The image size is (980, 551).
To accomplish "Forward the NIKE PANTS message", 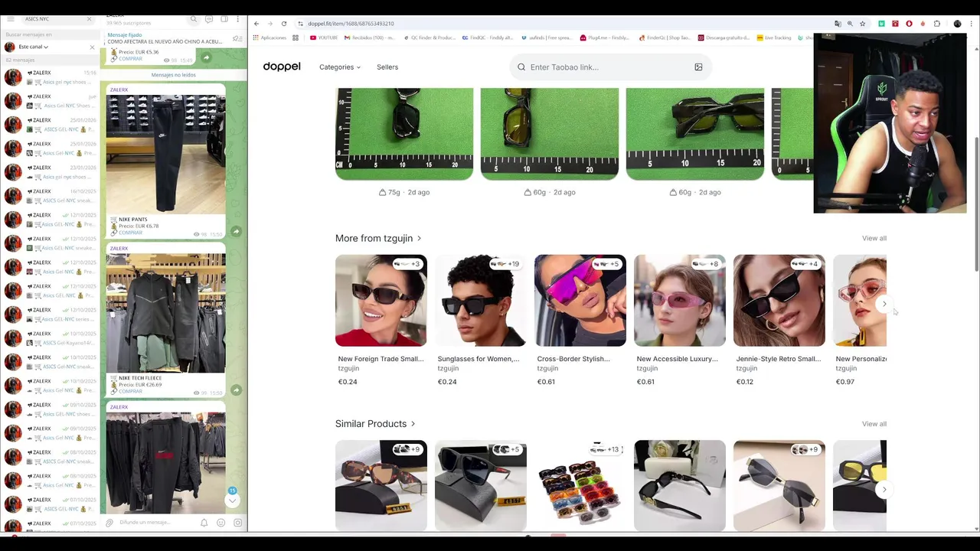I will coord(236,231).
